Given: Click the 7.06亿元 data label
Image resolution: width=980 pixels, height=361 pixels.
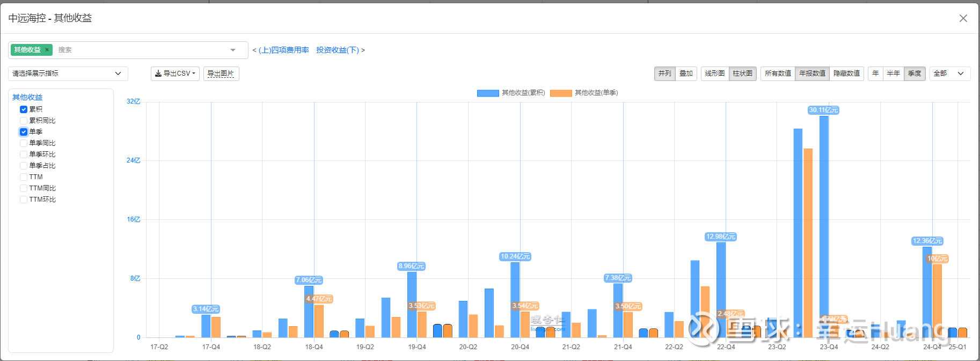Looking at the screenshot, I should (x=309, y=280).
